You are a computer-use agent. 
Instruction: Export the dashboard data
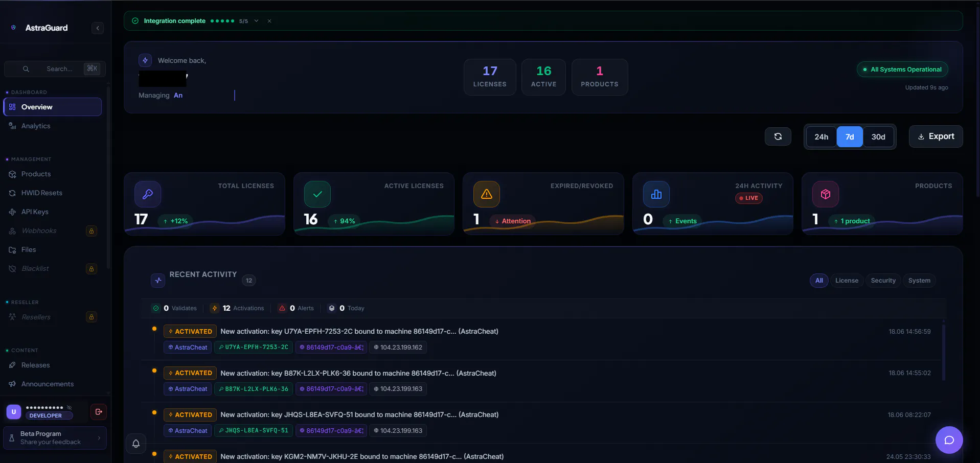pyautogui.click(x=936, y=136)
